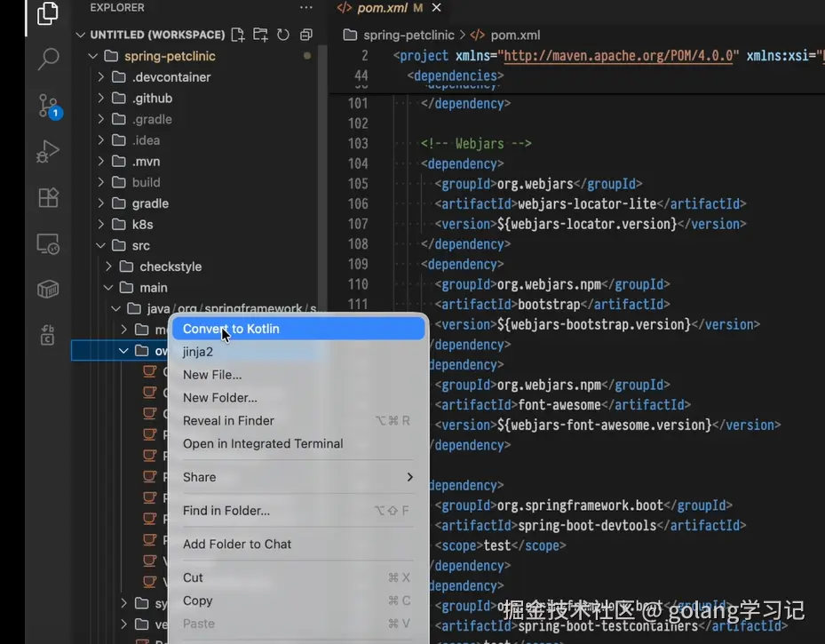Open the Share submenu
Screen dimensions: 825x644
click(x=298, y=477)
